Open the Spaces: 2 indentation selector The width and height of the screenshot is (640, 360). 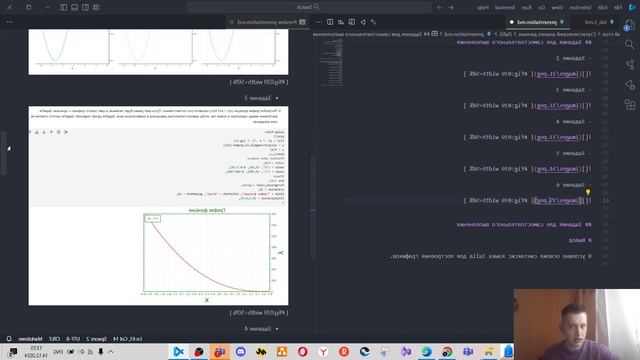point(96,339)
